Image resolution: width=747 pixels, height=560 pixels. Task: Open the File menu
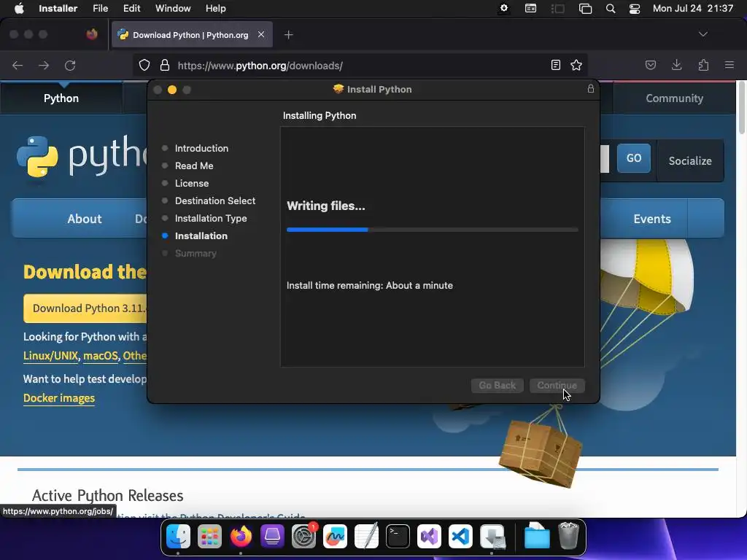pyautogui.click(x=100, y=9)
